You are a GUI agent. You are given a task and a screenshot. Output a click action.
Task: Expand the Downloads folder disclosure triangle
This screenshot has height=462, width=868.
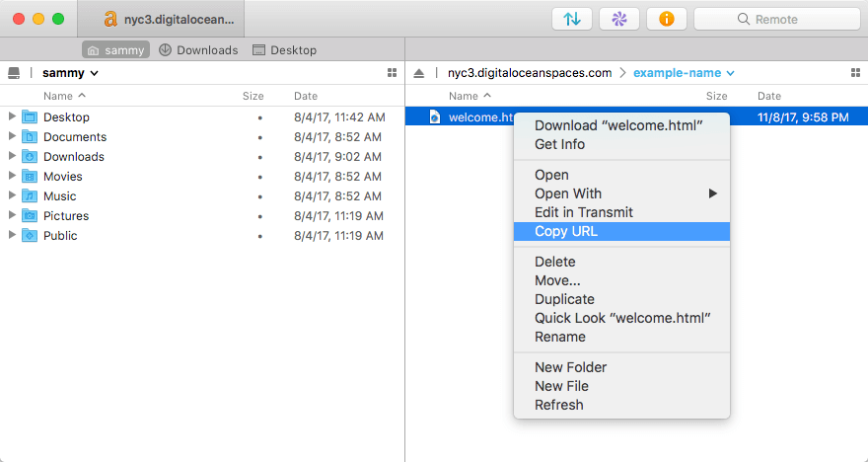[12, 156]
